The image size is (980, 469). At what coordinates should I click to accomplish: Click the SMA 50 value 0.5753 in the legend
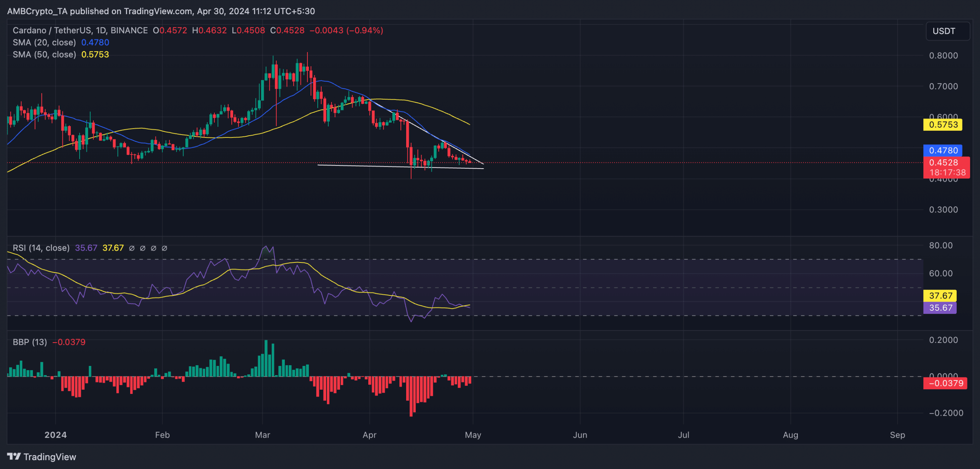point(95,54)
